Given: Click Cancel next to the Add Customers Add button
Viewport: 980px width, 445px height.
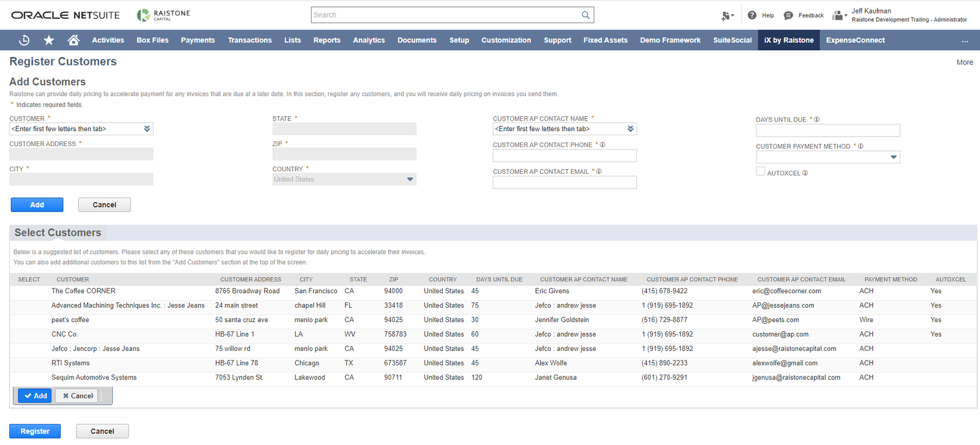Looking at the screenshot, I should (x=104, y=205).
